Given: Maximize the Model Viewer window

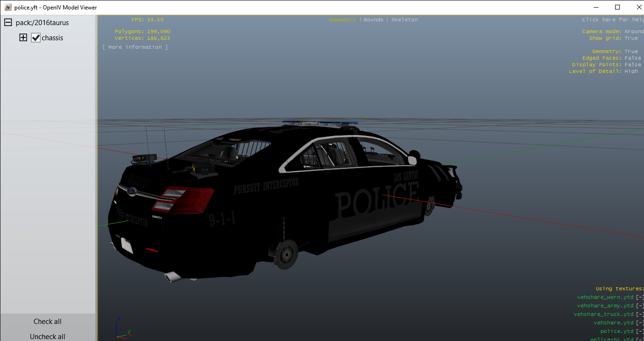Looking at the screenshot, I should 617,7.
